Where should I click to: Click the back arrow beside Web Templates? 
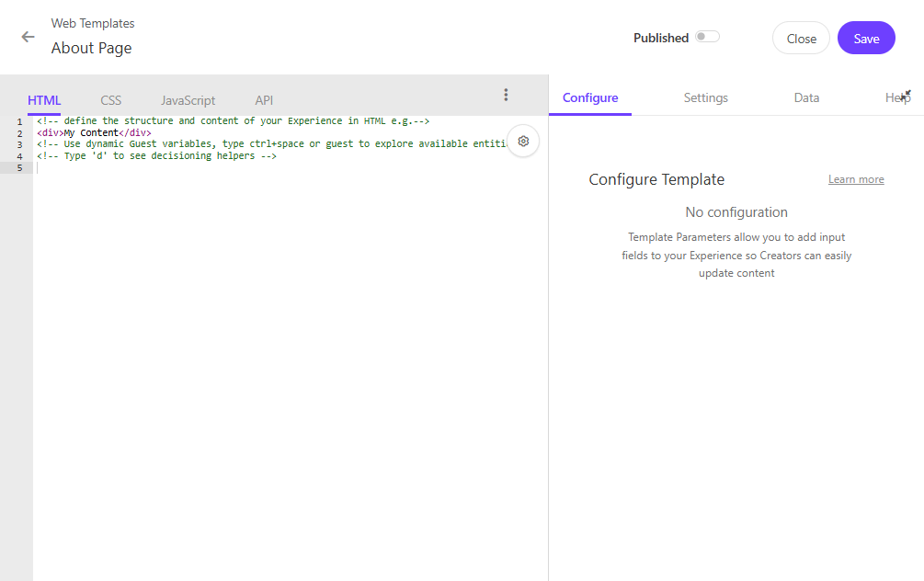[x=29, y=37]
